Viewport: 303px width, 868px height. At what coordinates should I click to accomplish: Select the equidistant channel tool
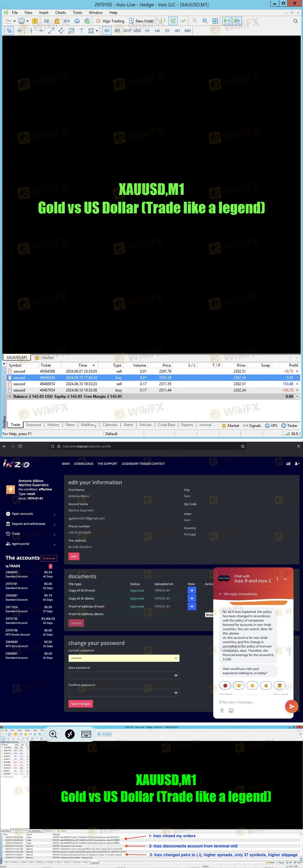[x=61, y=31]
